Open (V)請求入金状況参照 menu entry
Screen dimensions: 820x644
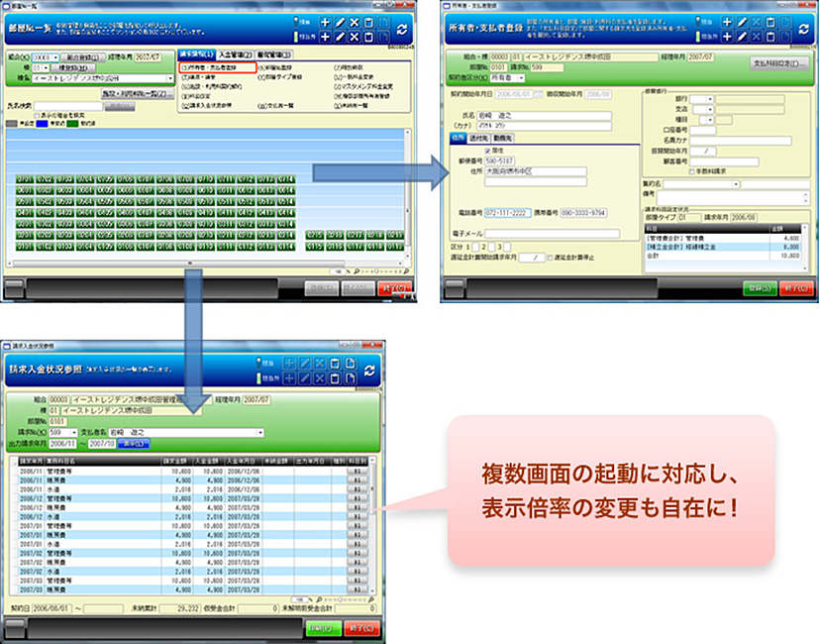click(207, 105)
